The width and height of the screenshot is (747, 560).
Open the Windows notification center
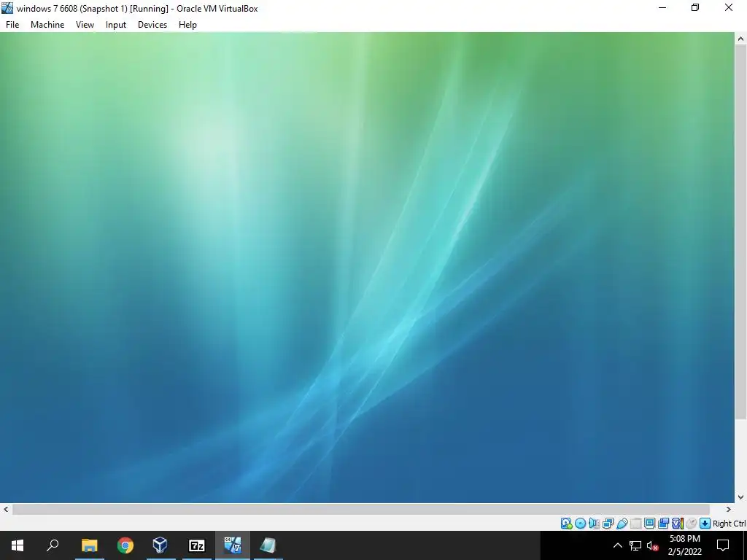(x=723, y=545)
